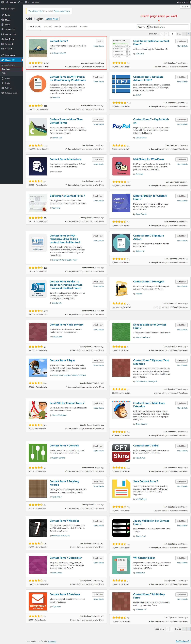Go to next page using top pagination

184,34
